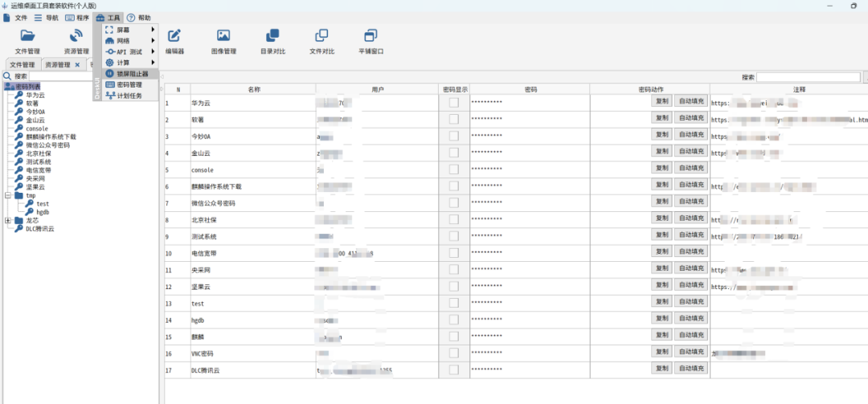Screen dimensions: 868x404
Task: Click the key icon beside console in tree
Action: pos(19,129)
